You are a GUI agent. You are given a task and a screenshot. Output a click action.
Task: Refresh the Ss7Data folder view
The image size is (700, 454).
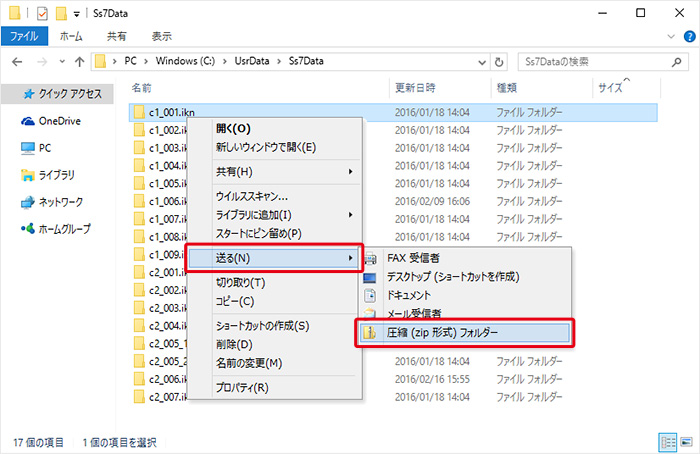(499, 62)
